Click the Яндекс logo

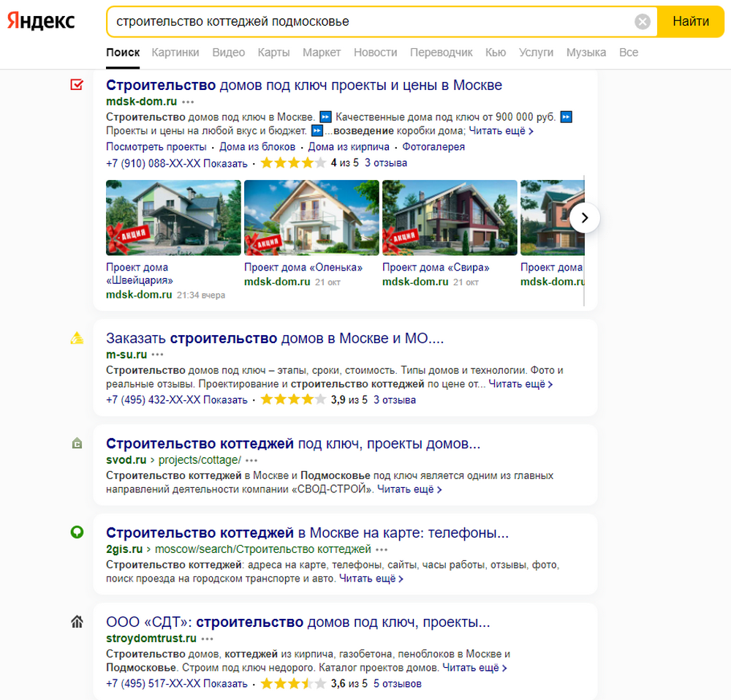click(x=41, y=21)
